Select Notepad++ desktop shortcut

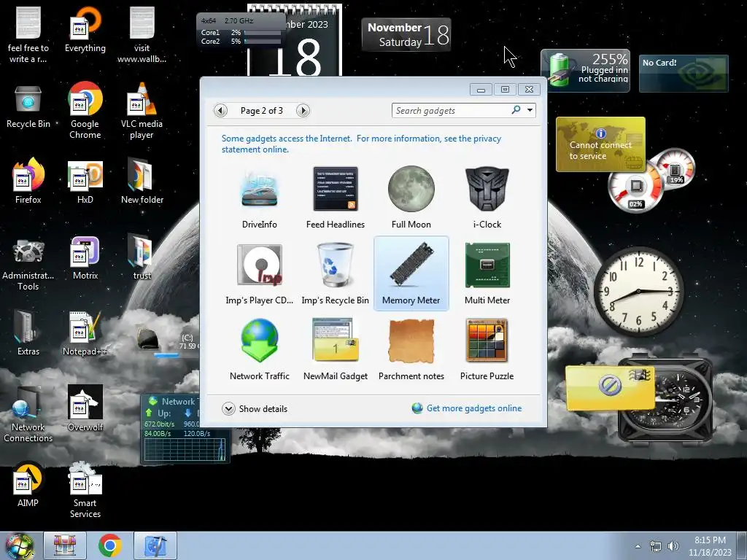click(x=85, y=333)
